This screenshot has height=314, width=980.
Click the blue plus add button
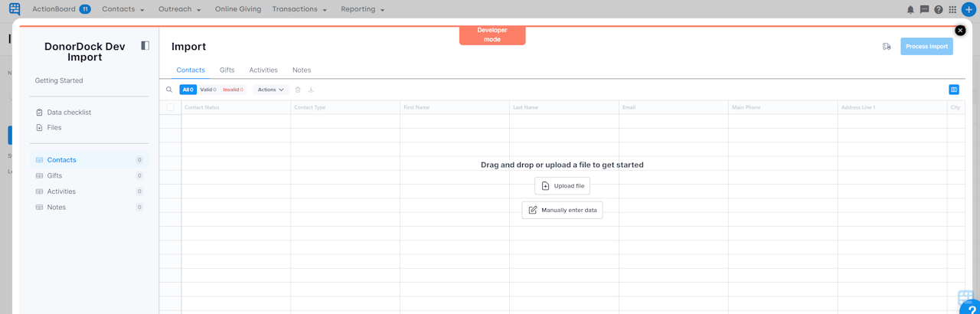[969, 10]
